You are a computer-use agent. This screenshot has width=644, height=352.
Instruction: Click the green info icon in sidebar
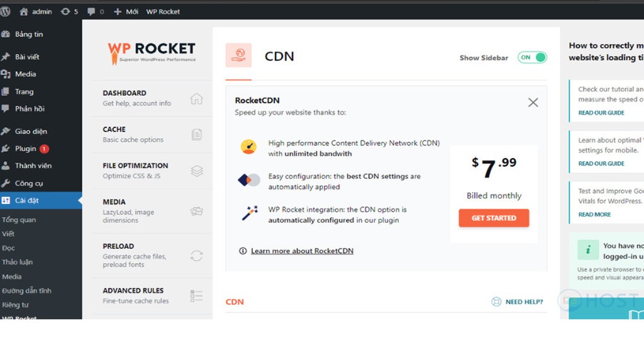[x=588, y=249]
